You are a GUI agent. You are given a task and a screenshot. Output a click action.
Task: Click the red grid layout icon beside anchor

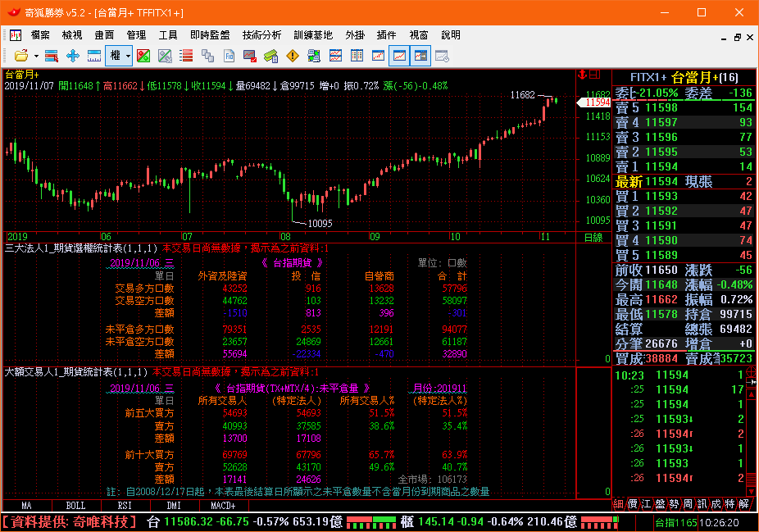pyautogui.click(x=594, y=75)
